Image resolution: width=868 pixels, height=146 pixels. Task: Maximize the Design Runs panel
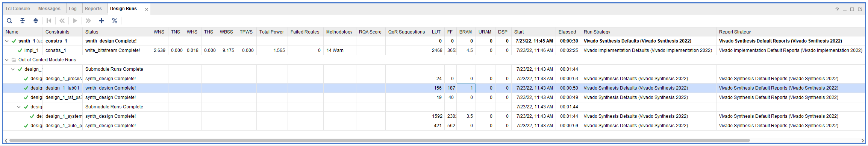(852, 9)
